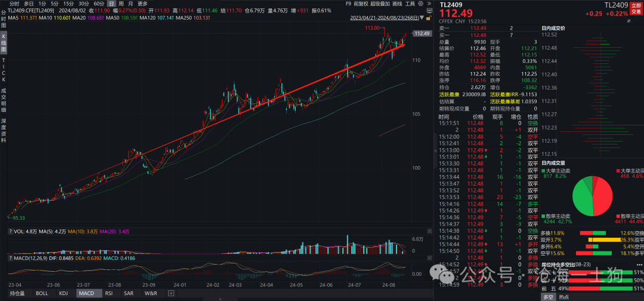Open the K线图 side tab
This screenshot has height=301, width=644.
click(x=4, y=42)
